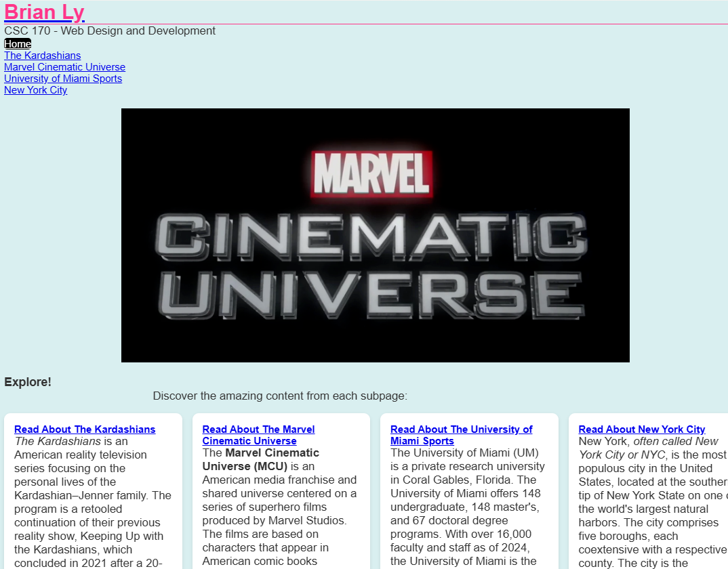Image resolution: width=728 pixels, height=569 pixels.
Task: Click the Marvel Cinematic Universe banner image
Action: coord(375,235)
